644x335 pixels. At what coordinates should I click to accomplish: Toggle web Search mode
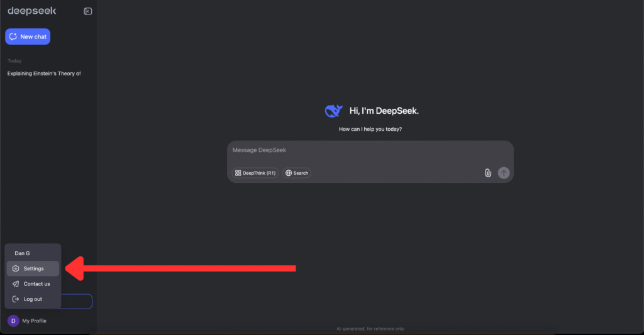(297, 173)
